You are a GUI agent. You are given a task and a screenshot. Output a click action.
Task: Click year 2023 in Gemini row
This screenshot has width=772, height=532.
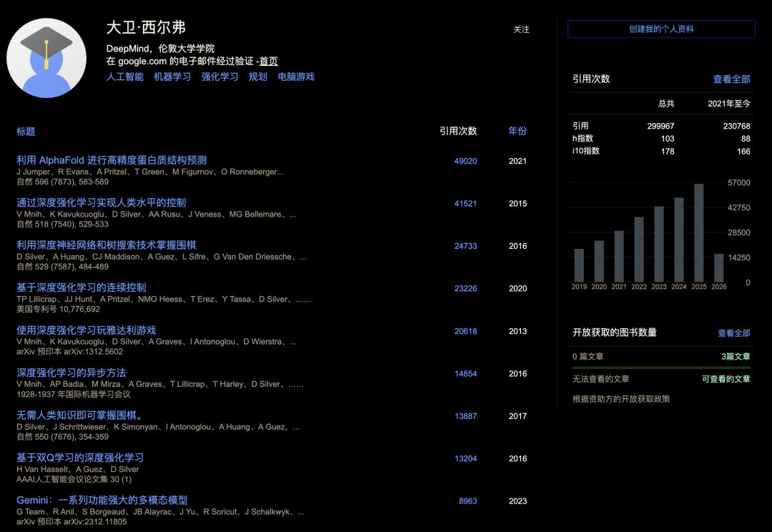coord(518,501)
